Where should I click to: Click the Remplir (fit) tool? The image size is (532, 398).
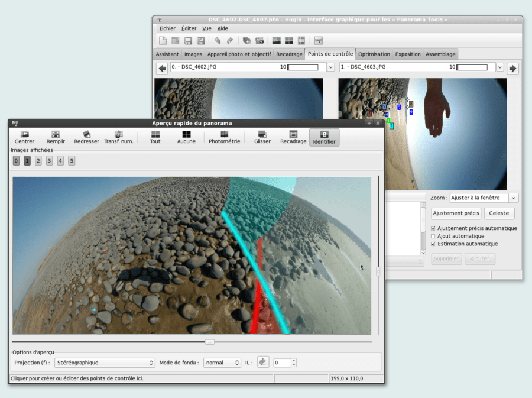pos(56,137)
